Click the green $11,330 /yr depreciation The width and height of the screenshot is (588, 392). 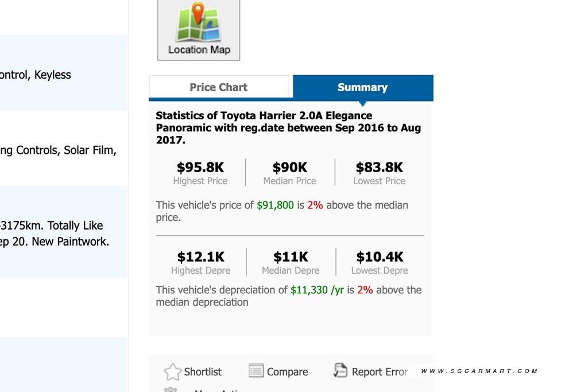(317, 290)
